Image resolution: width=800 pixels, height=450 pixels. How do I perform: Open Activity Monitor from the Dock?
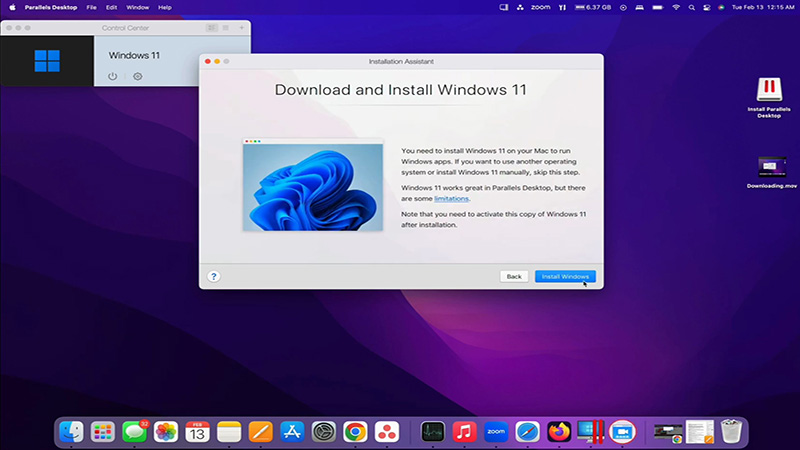[433, 432]
